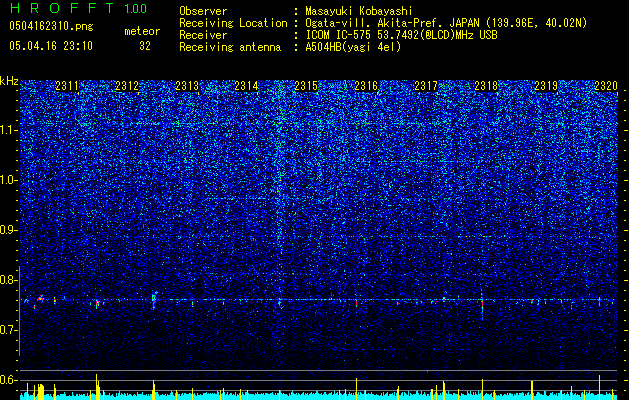Click the 'Receiving antenna' label
The width and height of the screenshot is (629, 400).
pos(230,47)
